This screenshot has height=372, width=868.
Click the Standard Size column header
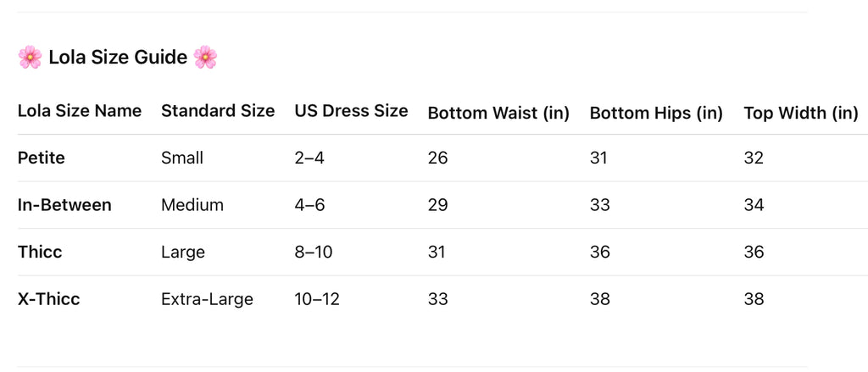coord(218,111)
